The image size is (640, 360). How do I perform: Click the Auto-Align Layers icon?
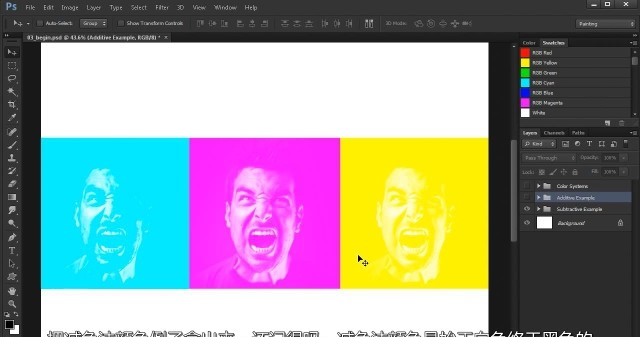click(x=369, y=23)
